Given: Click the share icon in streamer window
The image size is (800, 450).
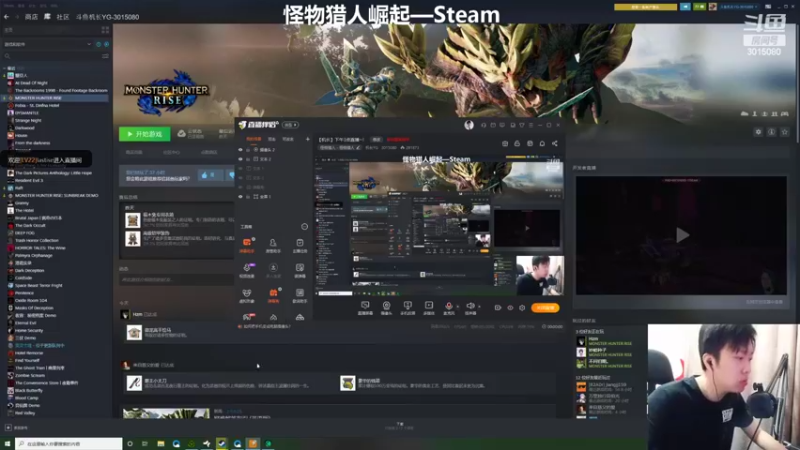Looking at the screenshot, I should coord(555,143).
